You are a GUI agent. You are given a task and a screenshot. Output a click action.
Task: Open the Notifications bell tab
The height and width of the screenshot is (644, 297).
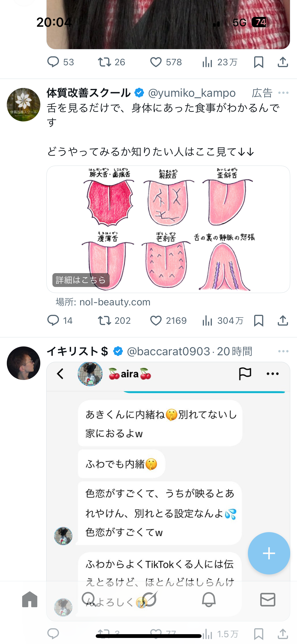pyautogui.click(x=209, y=599)
